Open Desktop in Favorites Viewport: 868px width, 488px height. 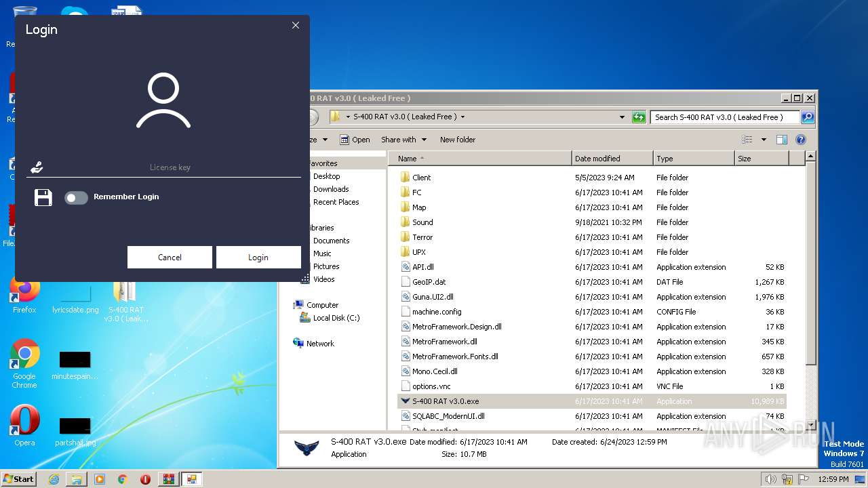click(326, 176)
